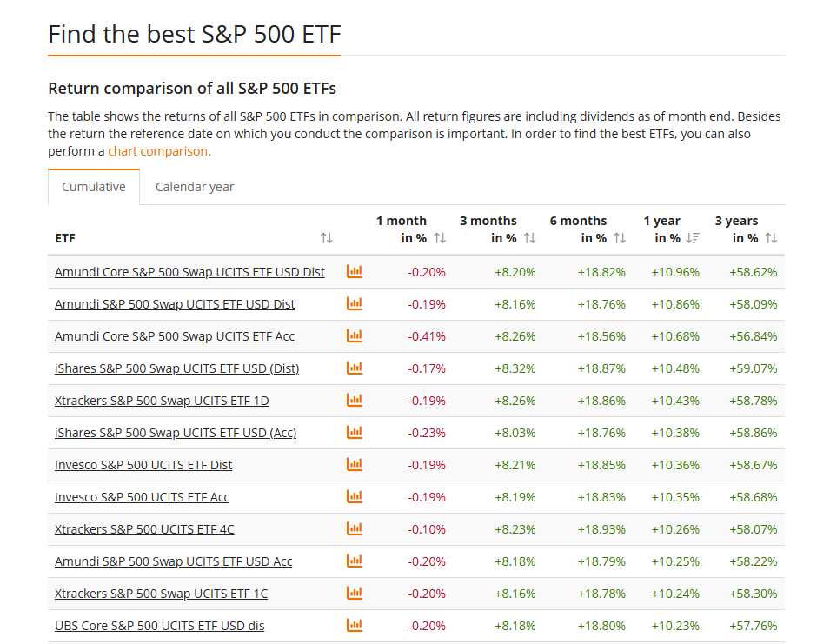Open Xtrackers S&P 500 Swap UCITS ETF 1C
Viewport: 830px width, 644px height.
point(161,594)
